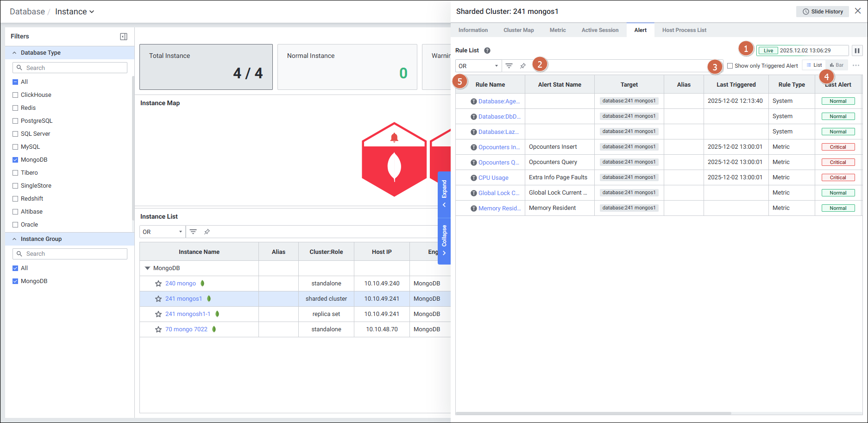Screen dimensions: 868x423
Task: Click the Database Type search field
Action: coord(70,68)
